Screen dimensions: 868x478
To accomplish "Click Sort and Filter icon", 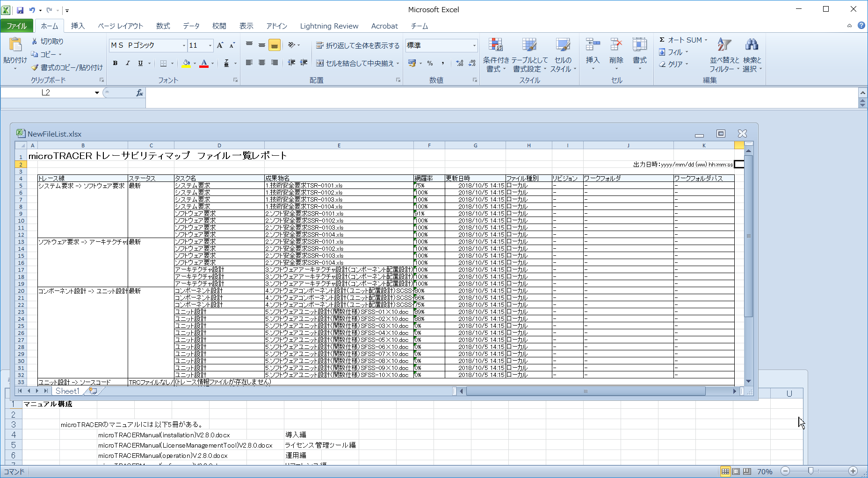I will click(x=724, y=45).
